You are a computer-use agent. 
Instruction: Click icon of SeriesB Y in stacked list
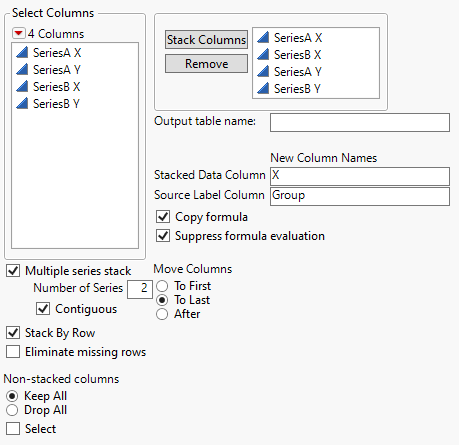click(263, 88)
